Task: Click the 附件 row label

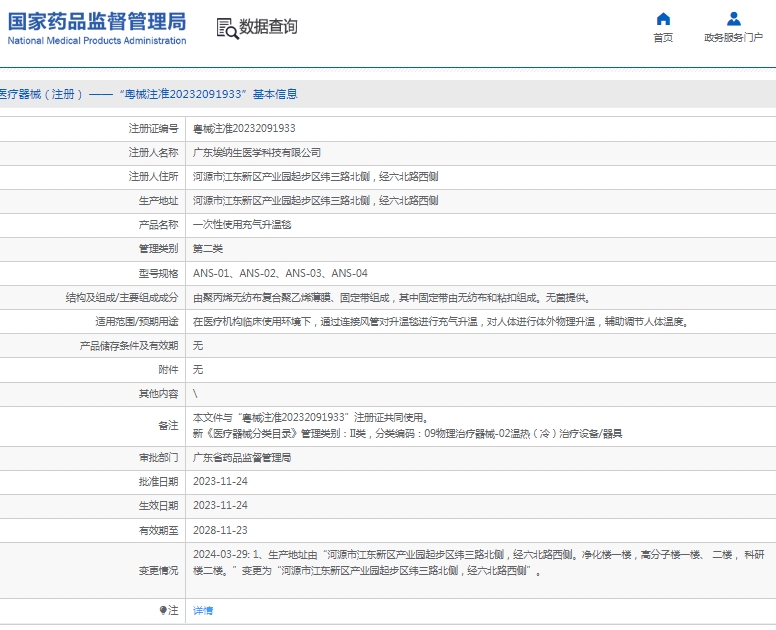Action: coord(168,369)
